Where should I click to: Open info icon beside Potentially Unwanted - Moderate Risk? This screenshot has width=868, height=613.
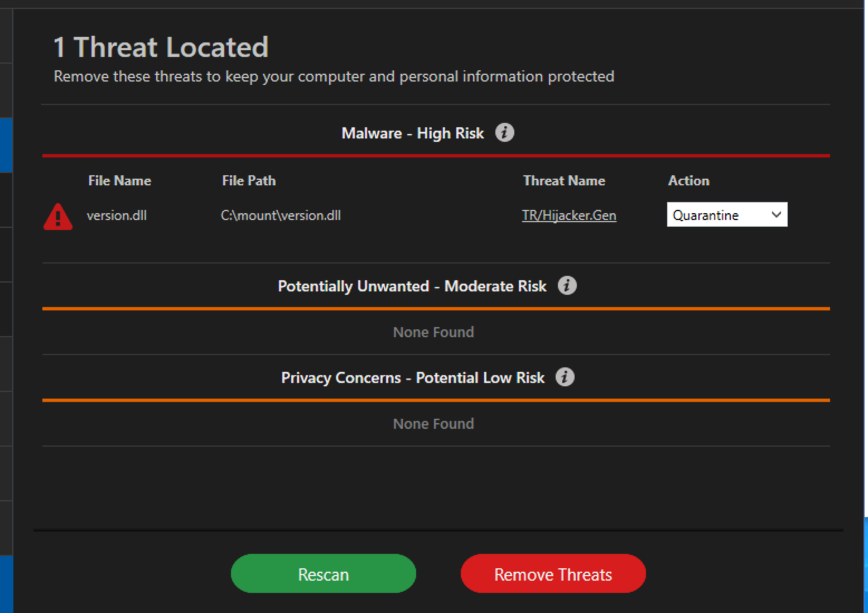567,285
